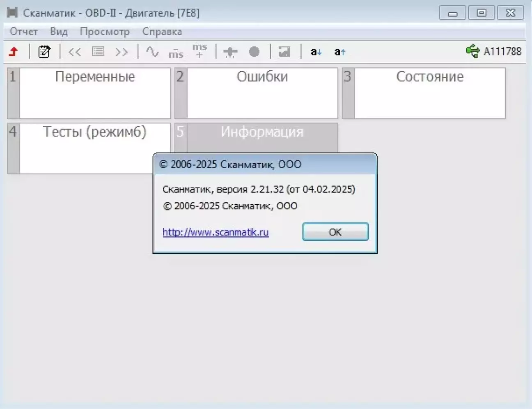This screenshot has width=532, height=409.
Task: Minimize the Сканматик window
Action: coord(452,13)
